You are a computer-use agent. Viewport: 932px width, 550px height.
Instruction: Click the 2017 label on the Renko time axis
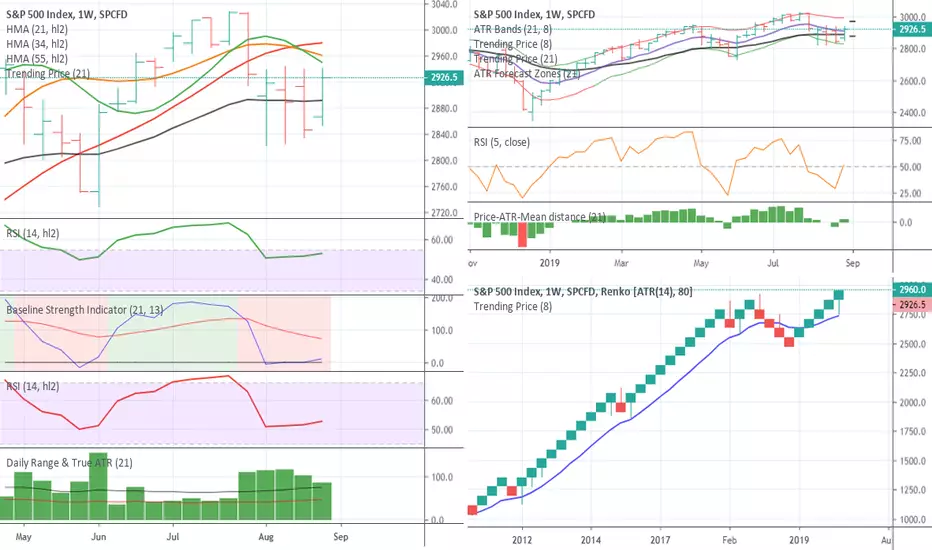(x=660, y=540)
